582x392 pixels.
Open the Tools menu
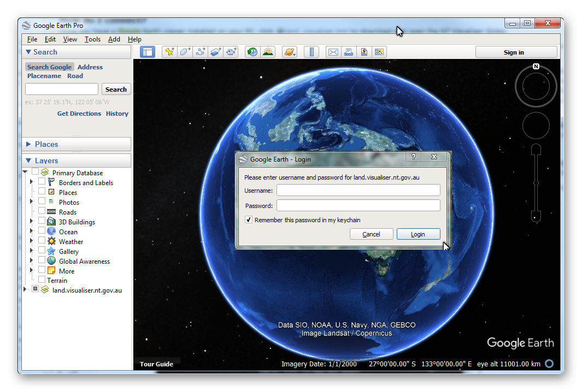pyautogui.click(x=92, y=39)
